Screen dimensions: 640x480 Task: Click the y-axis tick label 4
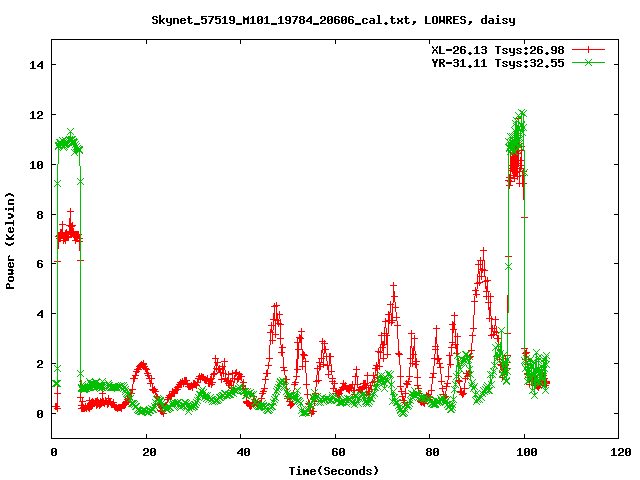[x=40, y=314]
